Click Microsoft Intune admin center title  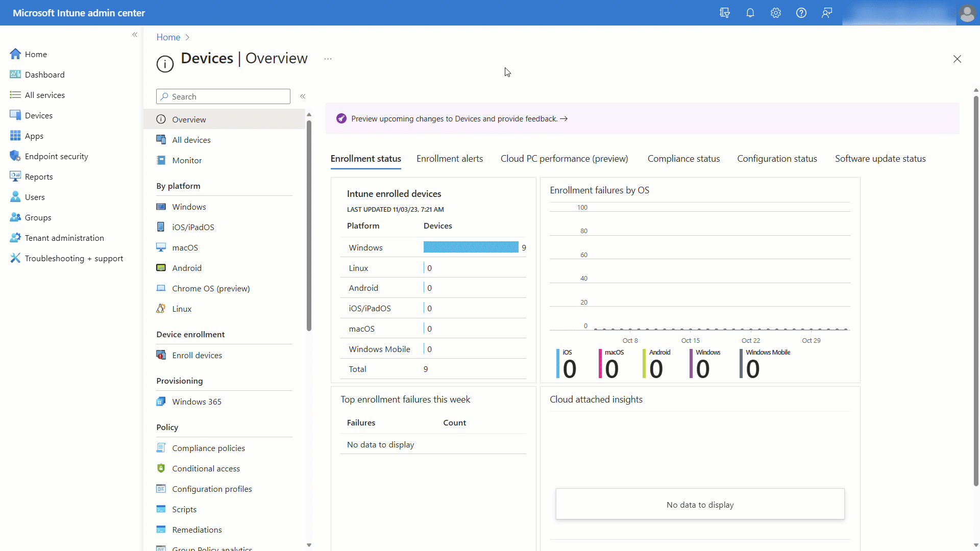(x=79, y=13)
